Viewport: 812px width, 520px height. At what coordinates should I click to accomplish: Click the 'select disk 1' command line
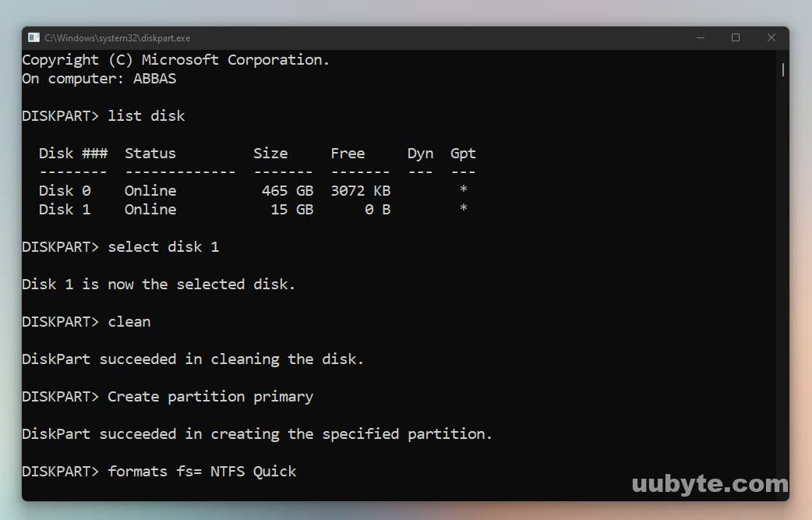tap(163, 246)
